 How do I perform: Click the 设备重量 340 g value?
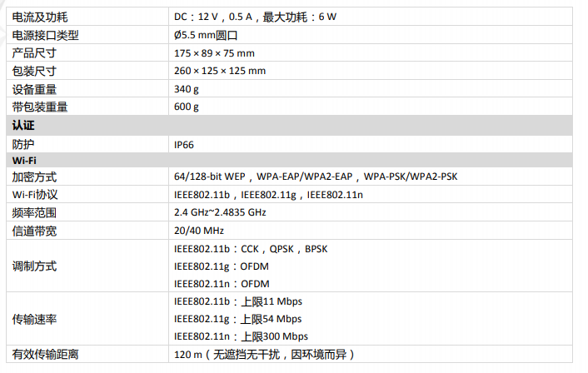[x=187, y=89]
